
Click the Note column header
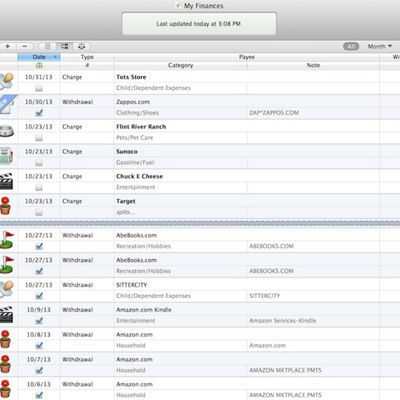click(313, 65)
